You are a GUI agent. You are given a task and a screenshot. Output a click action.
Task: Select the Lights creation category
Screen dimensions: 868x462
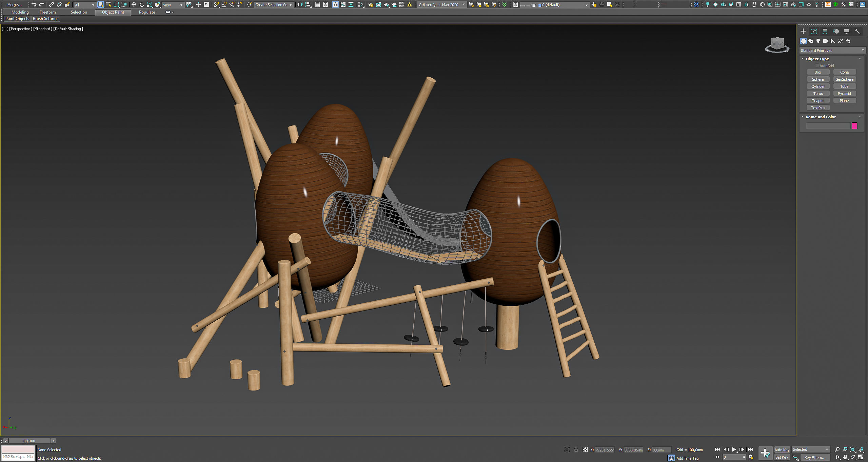point(818,41)
